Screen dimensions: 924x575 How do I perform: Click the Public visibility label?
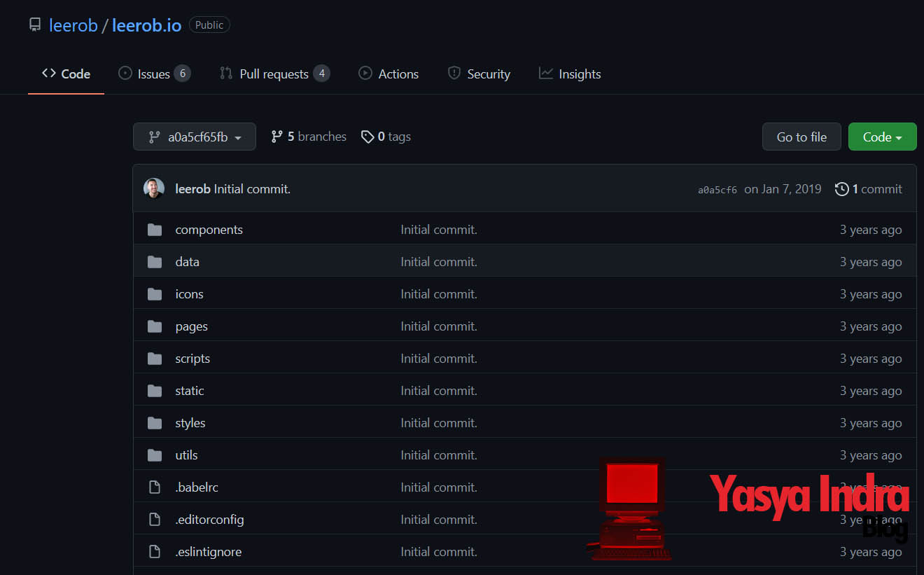[209, 25]
